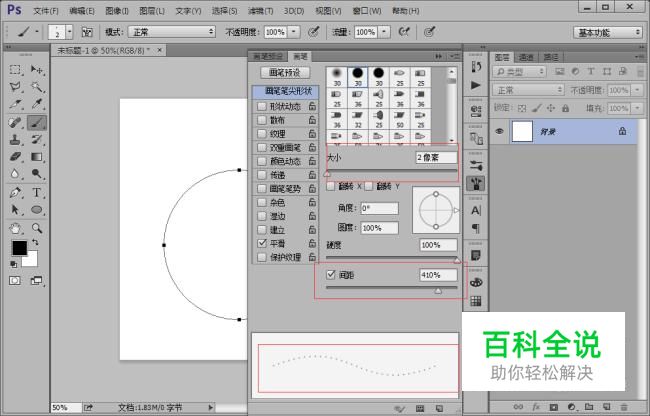The image size is (650, 416).
Task: Open the layers 填充 dropdown arrow
Action: tap(637, 108)
